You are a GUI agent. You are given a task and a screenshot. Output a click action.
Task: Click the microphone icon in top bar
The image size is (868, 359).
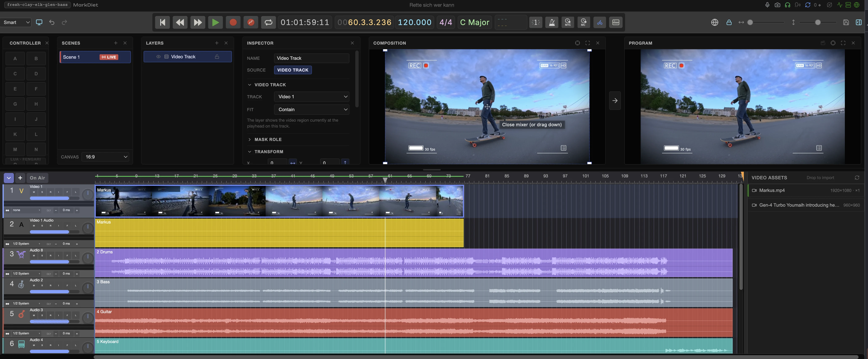[767, 5]
